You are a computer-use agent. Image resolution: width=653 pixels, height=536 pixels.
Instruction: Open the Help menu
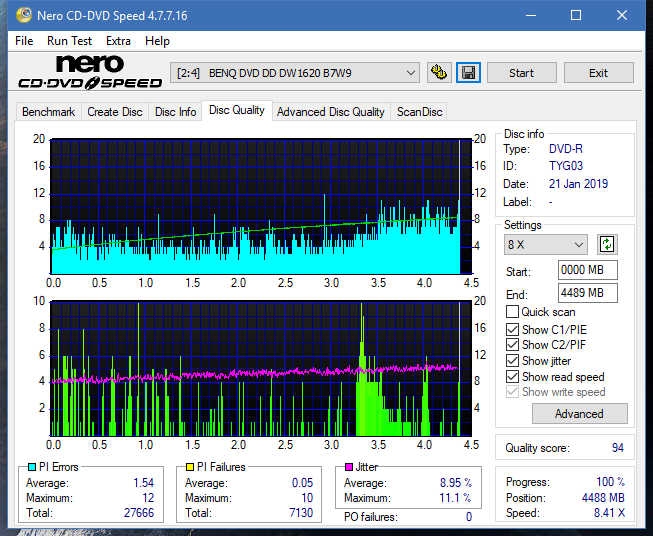click(x=157, y=41)
